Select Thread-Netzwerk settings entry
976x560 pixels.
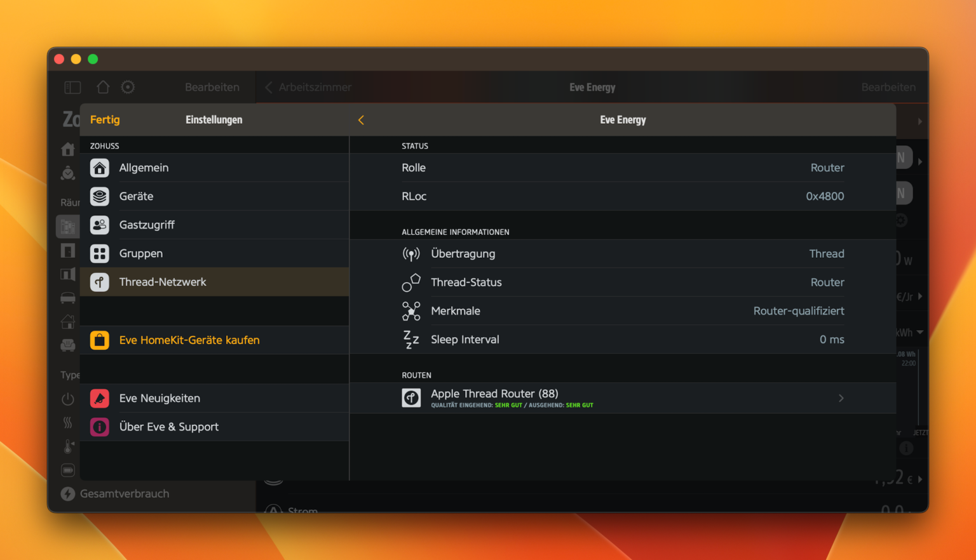[x=163, y=282]
